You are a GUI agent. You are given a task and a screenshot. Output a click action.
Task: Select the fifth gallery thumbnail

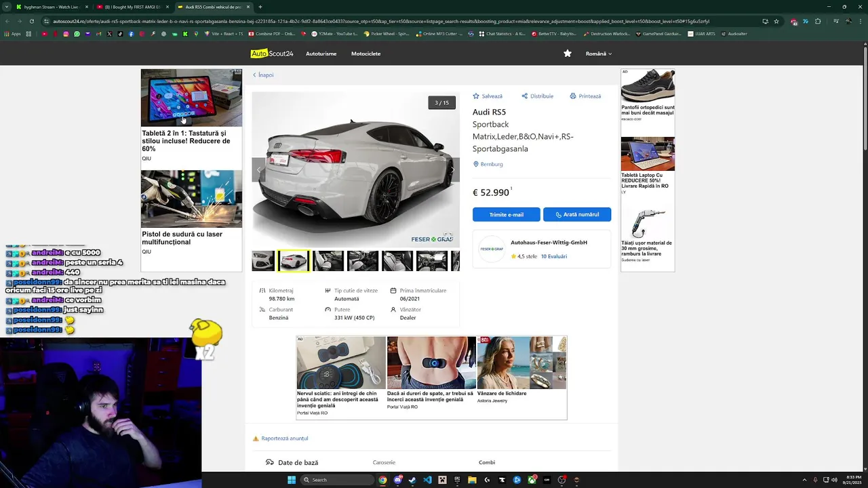tap(397, 261)
